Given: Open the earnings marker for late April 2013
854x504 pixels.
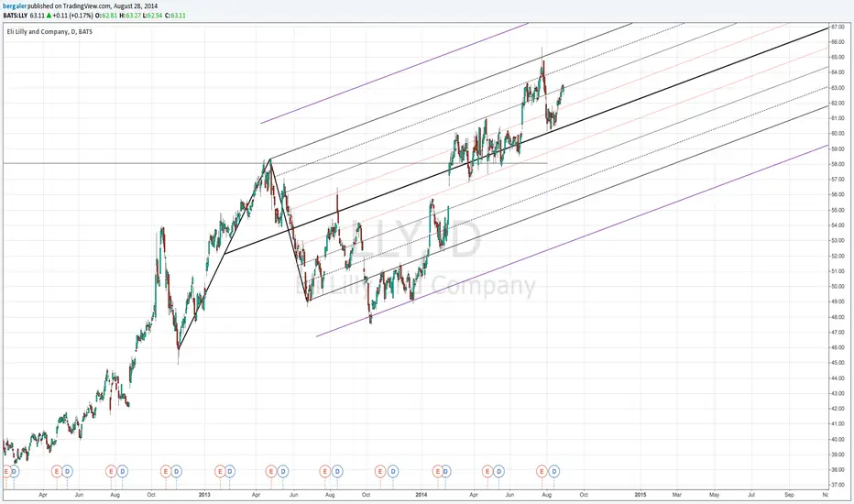Looking at the screenshot, I should (x=270, y=471).
